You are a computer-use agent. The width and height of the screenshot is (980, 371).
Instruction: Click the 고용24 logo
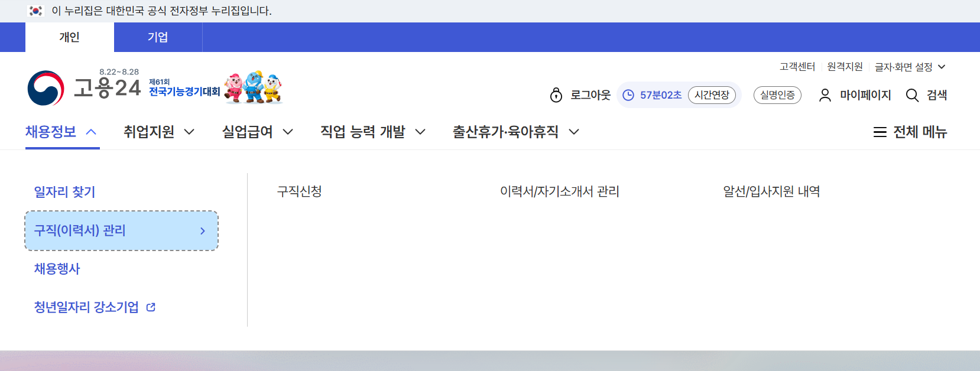tap(84, 88)
